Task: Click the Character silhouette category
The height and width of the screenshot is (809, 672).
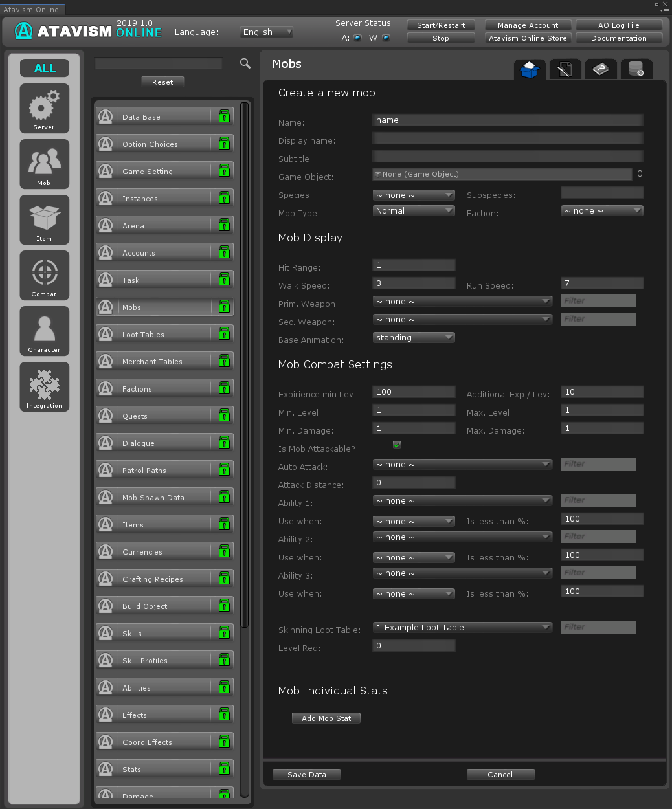Action: [44, 331]
